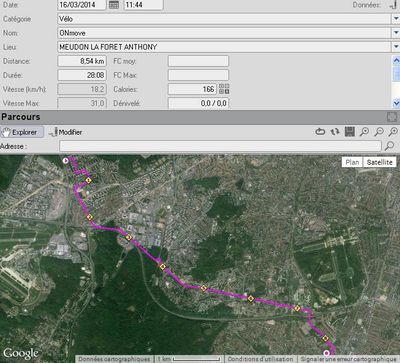Image resolution: width=400 pixels, height=363 pixels.
Task: Activate Modifier route editing mode
Action: coord(66,132)
